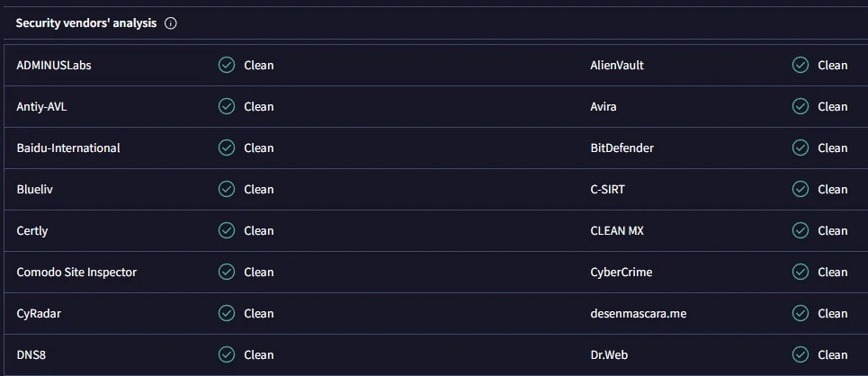Click BitDefender's Clean checkmark icon
The height and width of the screenshot is (376, 868).
800,148
